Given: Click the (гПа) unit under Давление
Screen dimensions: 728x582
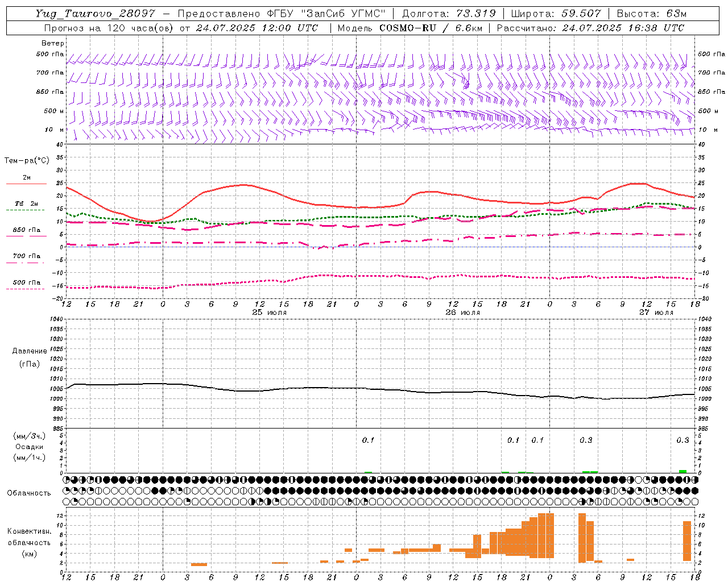Looking at the screenshot, I should [30, 364].
